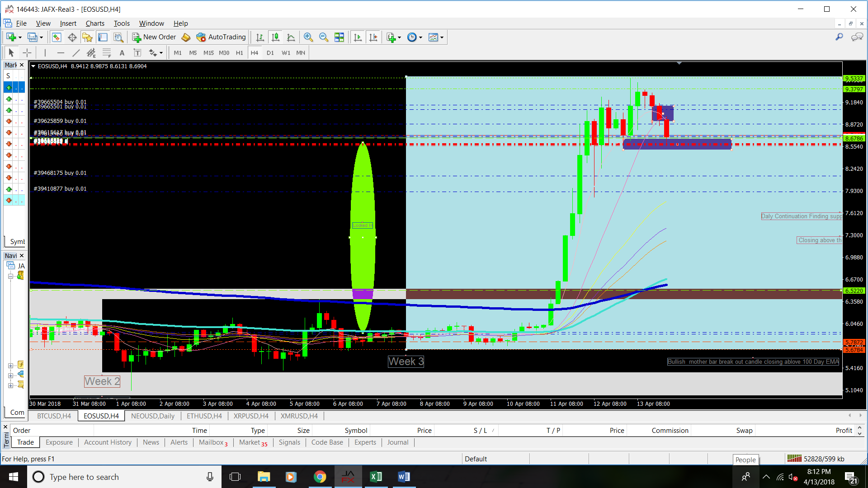Enable AutoTrading on the toolbar
The width and height of the screenshot is (868, 488).
click(x=221, y=37)
